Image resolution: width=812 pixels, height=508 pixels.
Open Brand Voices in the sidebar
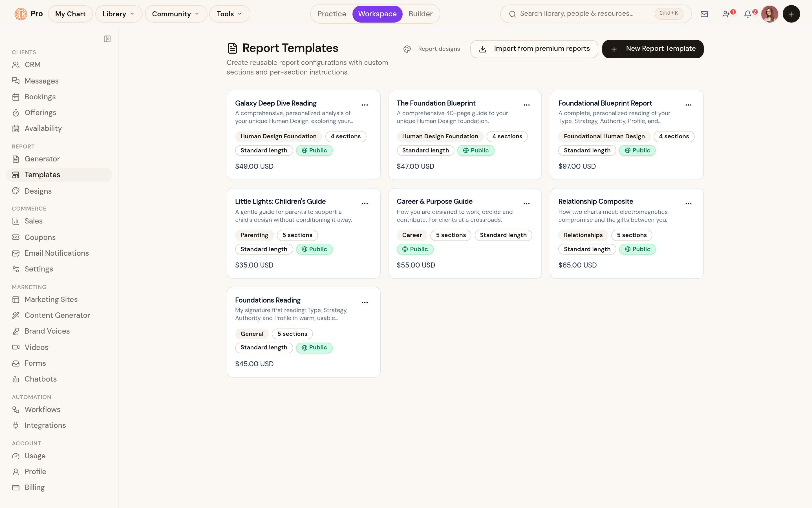(59, 331)
